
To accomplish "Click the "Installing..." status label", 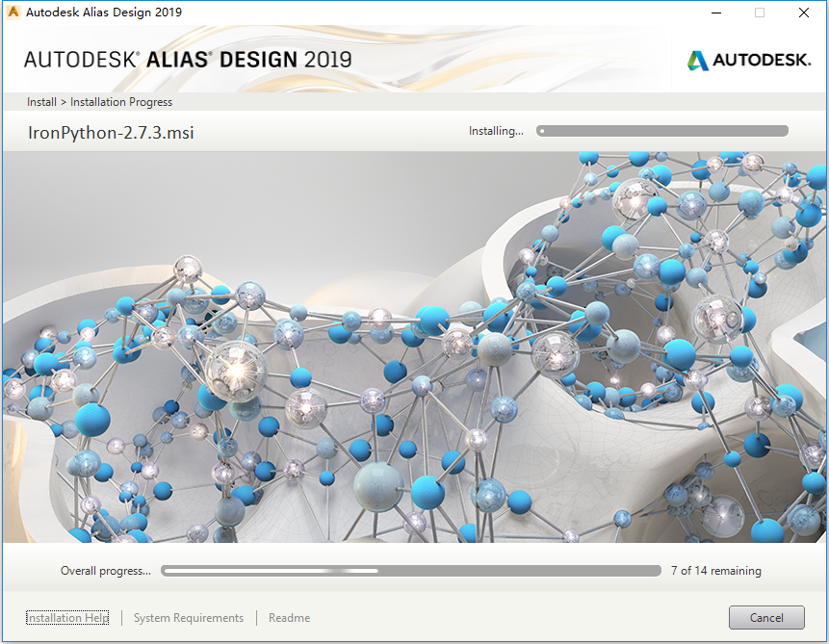I will [496, 131].
